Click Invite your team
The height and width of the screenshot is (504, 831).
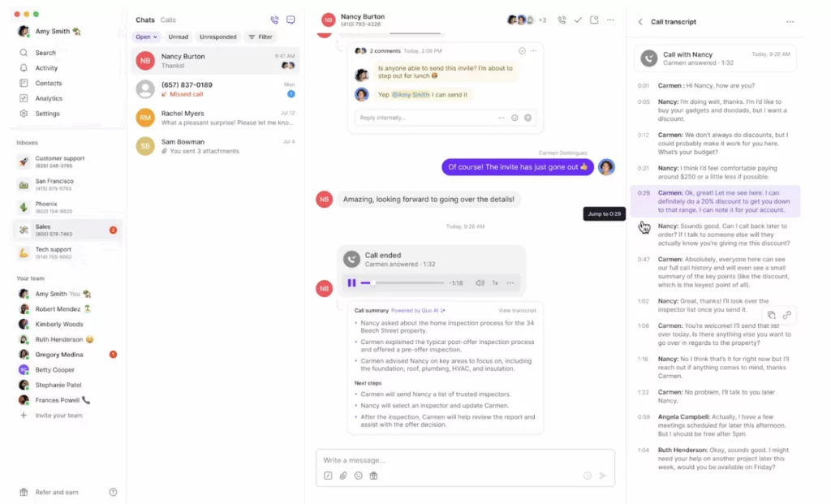point(58,416)
